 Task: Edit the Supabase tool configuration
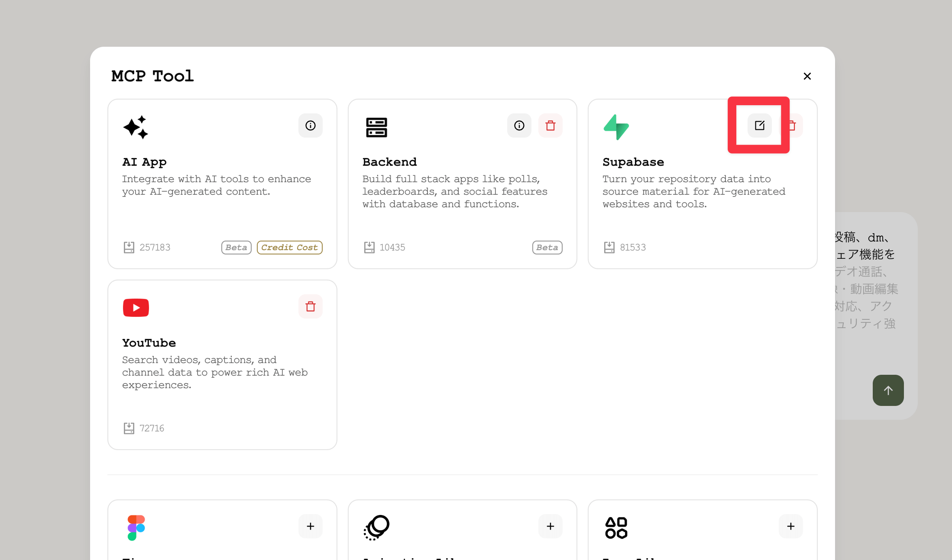coord(759,126)
